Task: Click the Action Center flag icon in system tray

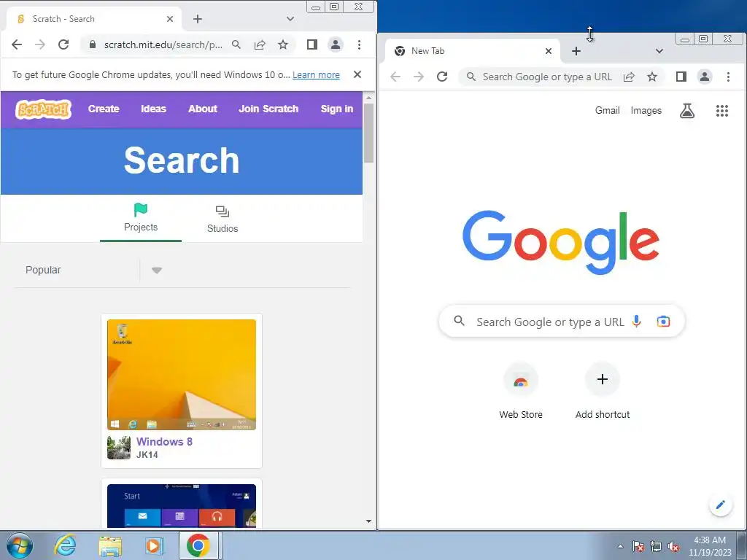Action: coord(638,547)
